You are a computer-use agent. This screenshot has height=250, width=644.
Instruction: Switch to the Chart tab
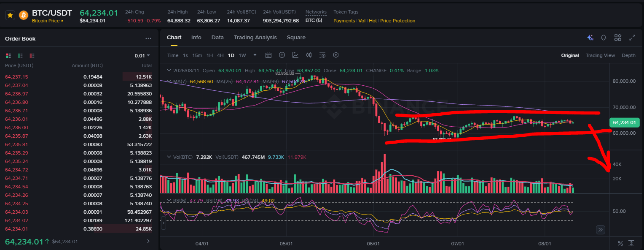pyautogui.click(x=174, y=38)
